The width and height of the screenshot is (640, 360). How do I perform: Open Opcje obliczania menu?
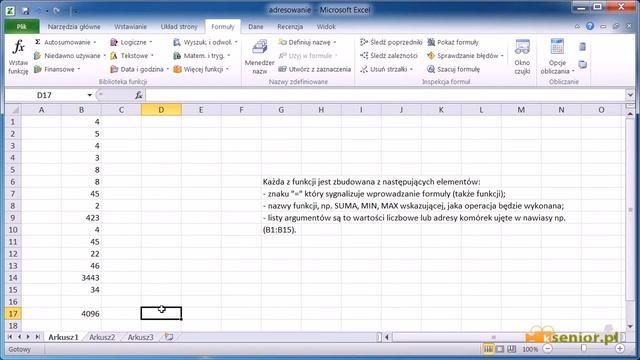tap(557, 57)
